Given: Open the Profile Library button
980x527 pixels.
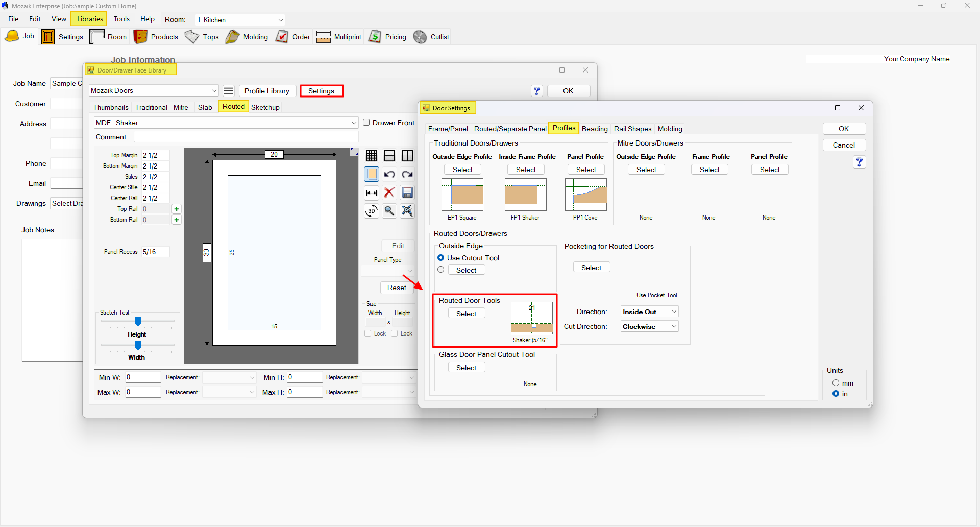Looking at the screenshot, I should click(x=267, y=91).
